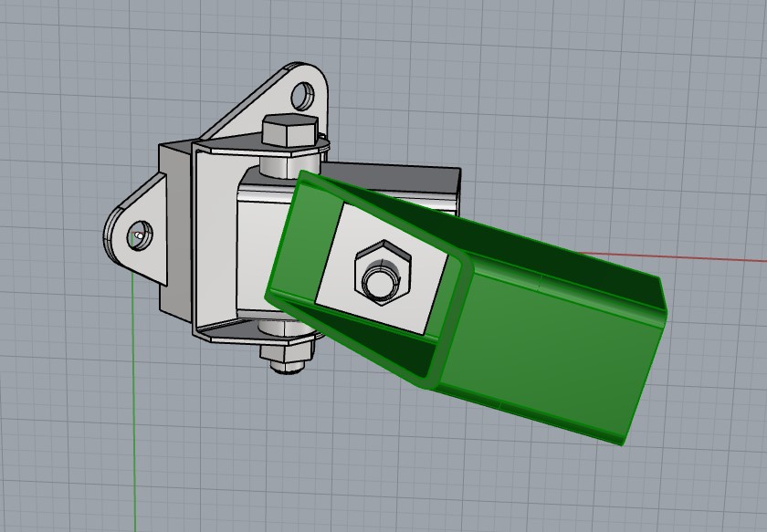
Task: Click the red X axis line
Action: [673, 256]
